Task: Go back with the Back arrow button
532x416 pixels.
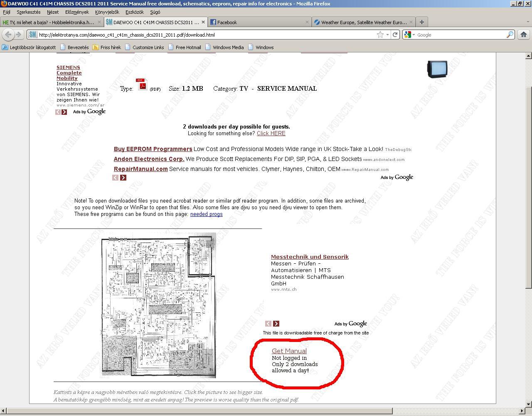Action: (x=8, y=35)
